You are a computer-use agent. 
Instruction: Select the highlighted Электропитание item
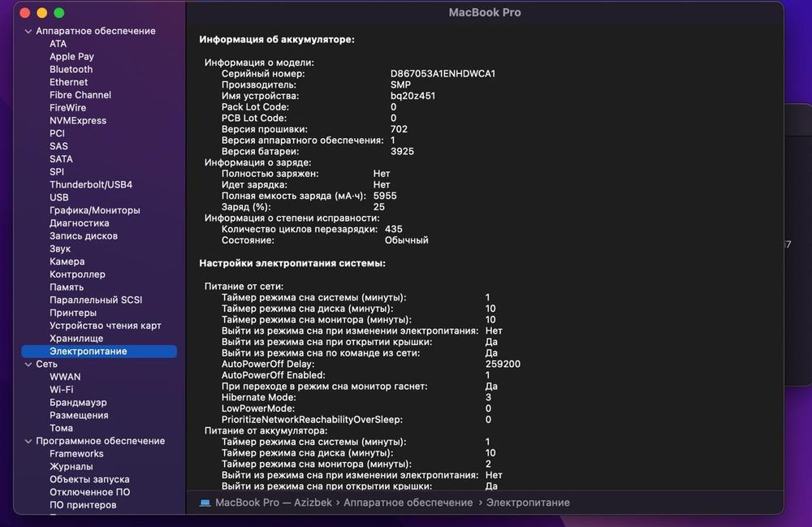click(99, 352)
